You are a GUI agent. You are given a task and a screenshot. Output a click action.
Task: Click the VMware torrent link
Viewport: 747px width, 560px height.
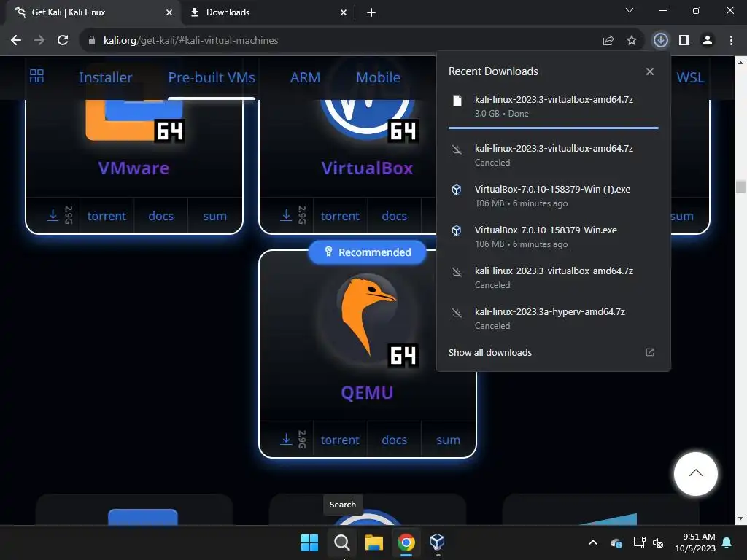107,216
